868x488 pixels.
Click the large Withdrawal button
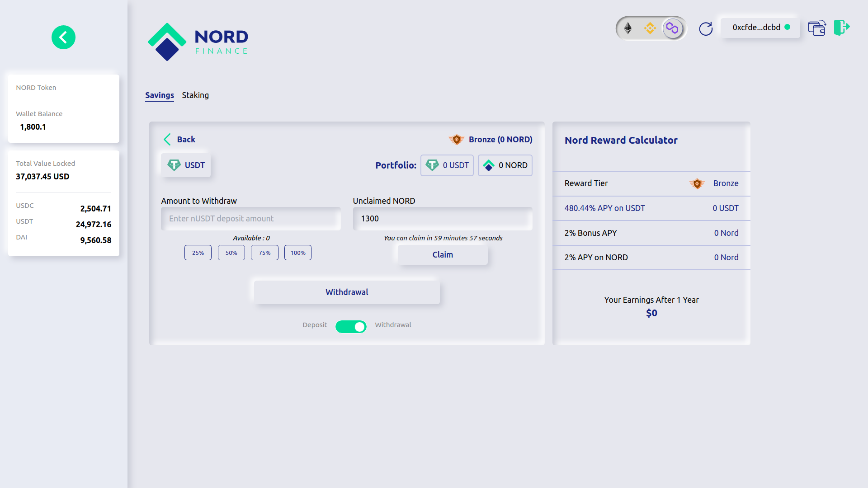coord(347,292)
